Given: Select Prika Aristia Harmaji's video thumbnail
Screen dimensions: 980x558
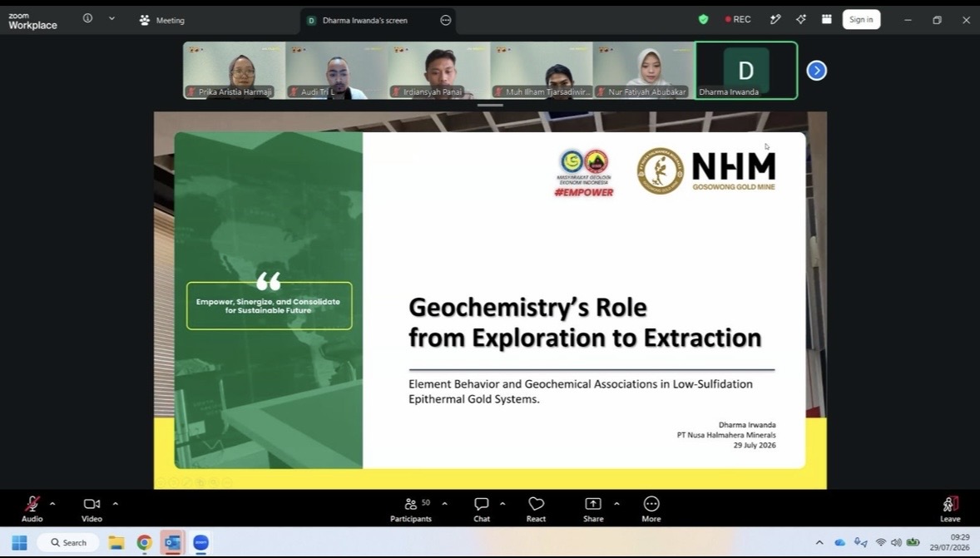Looking at the screenshot, I should 235,71.
